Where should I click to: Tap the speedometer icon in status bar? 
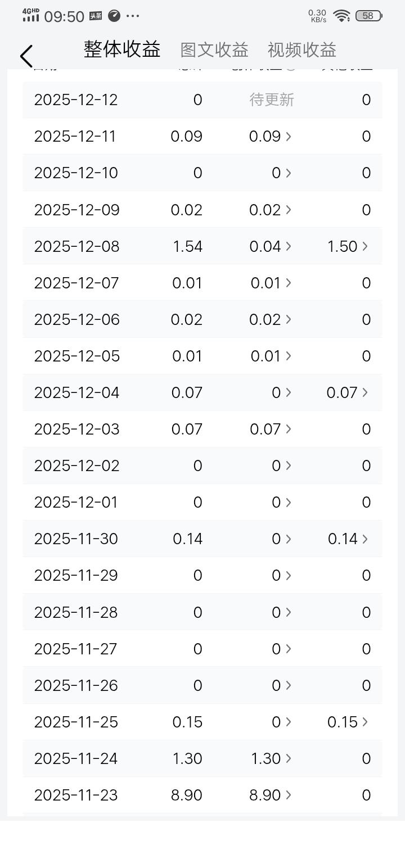tap(114, 16)
